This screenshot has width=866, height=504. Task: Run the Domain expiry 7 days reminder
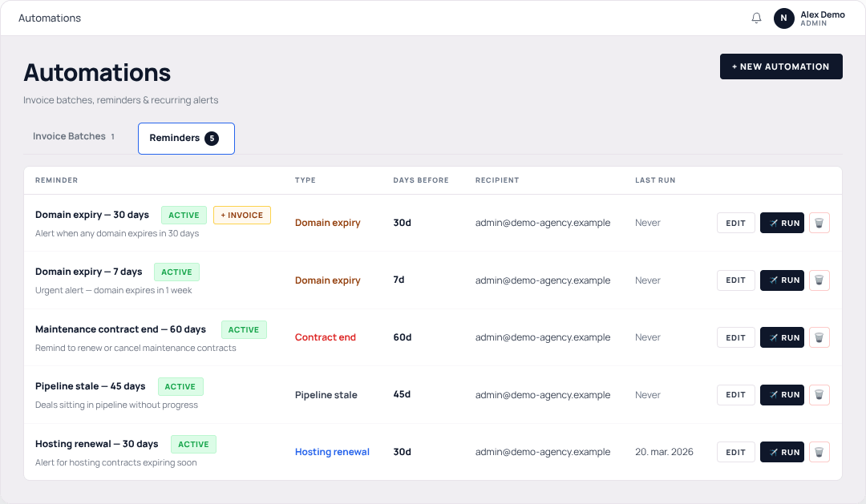tap(782, 280)
